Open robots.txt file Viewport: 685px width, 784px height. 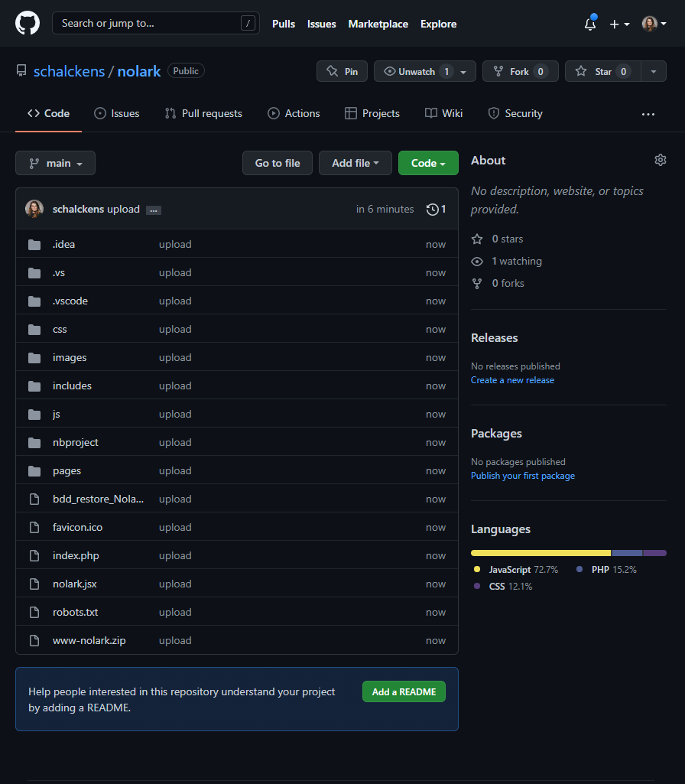coord(75,612)
